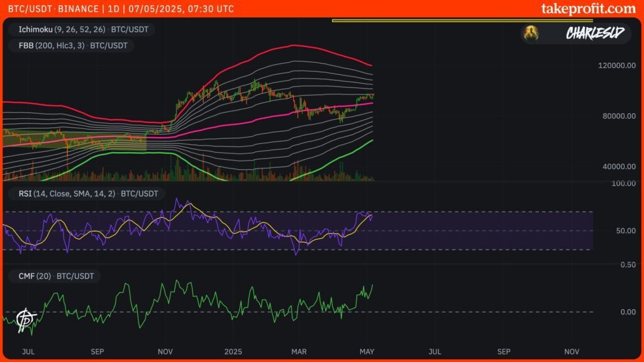Click the MAY label on the time axis
This screenshot has width=644, height=362.
(x=368, y=352)
